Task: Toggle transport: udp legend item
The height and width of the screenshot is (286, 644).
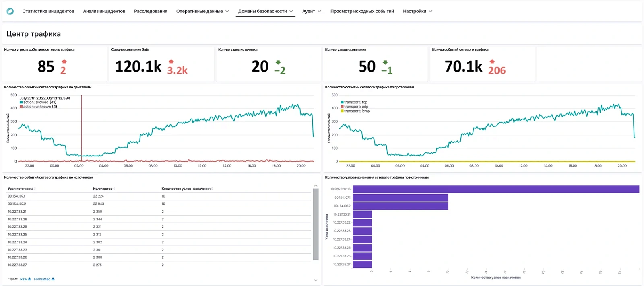Action: tap(354, 107)
